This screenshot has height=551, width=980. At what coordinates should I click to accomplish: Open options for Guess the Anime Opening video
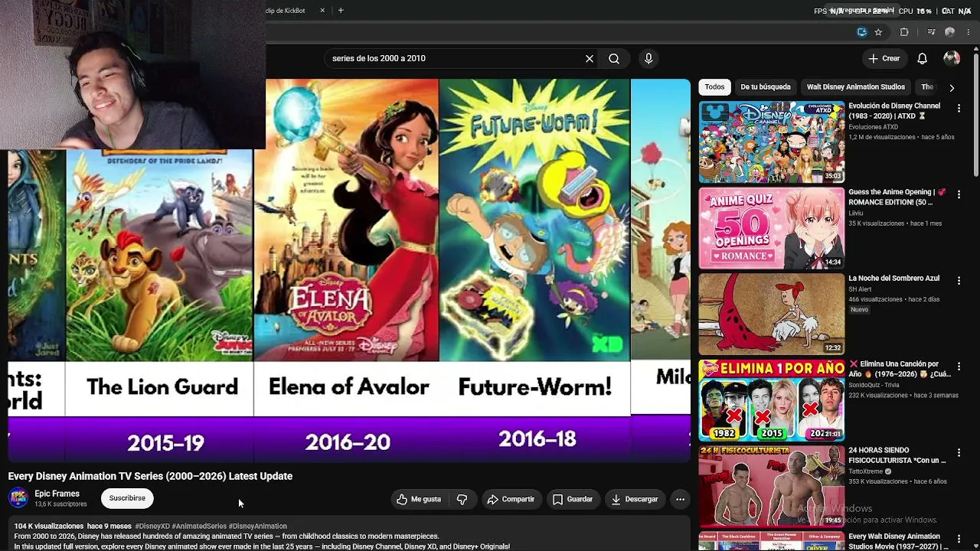(959, 195)
